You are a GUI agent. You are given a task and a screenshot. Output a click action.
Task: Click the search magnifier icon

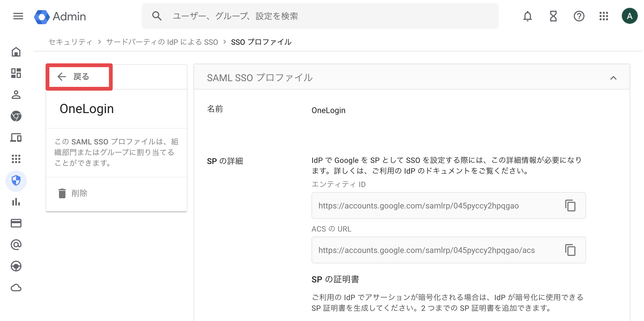(x=157, y=16)
